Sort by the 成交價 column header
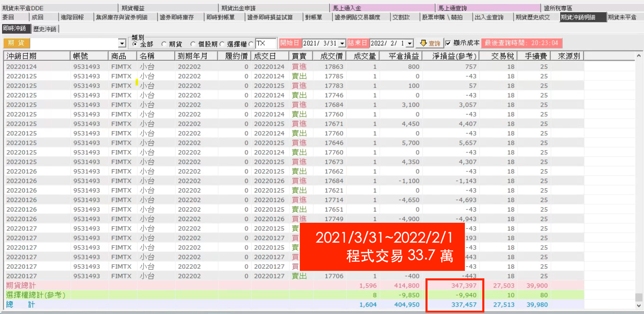 point(329,56)
